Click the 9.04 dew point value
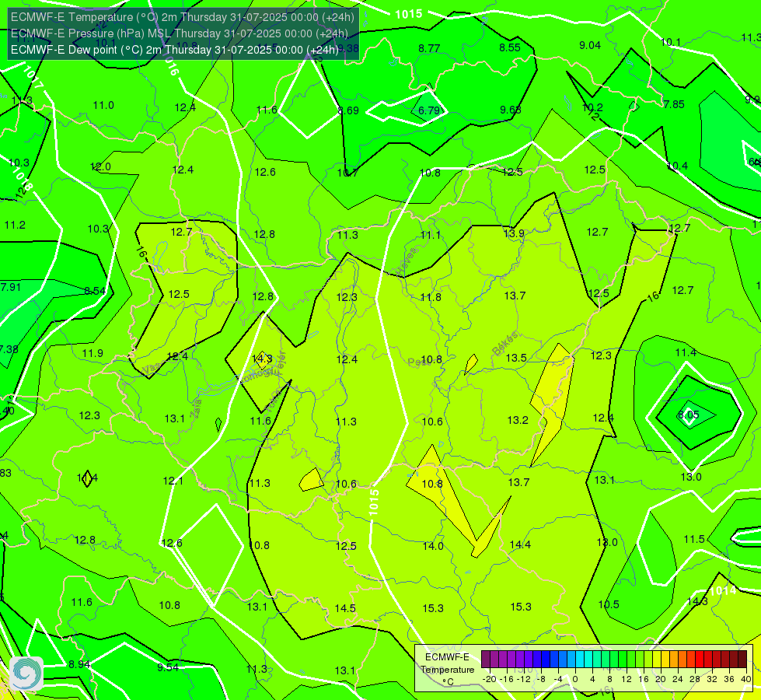 coord(590,45)
